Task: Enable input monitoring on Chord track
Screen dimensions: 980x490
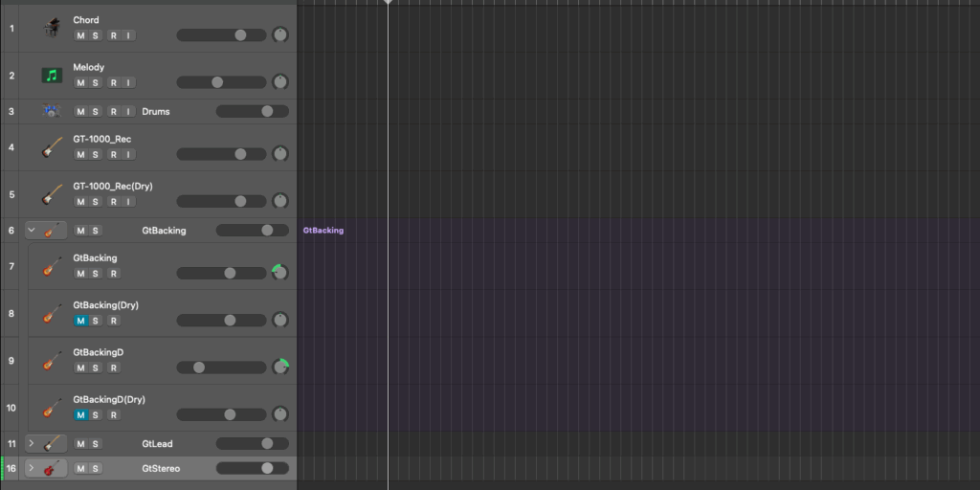Action: pos(128,35)
